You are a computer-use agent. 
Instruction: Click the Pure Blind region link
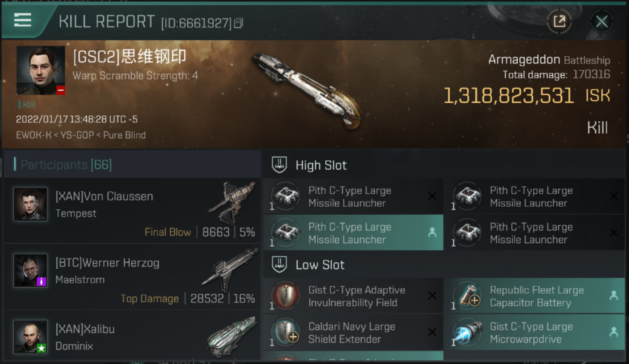pyautogui.click(x=124, y=135)
